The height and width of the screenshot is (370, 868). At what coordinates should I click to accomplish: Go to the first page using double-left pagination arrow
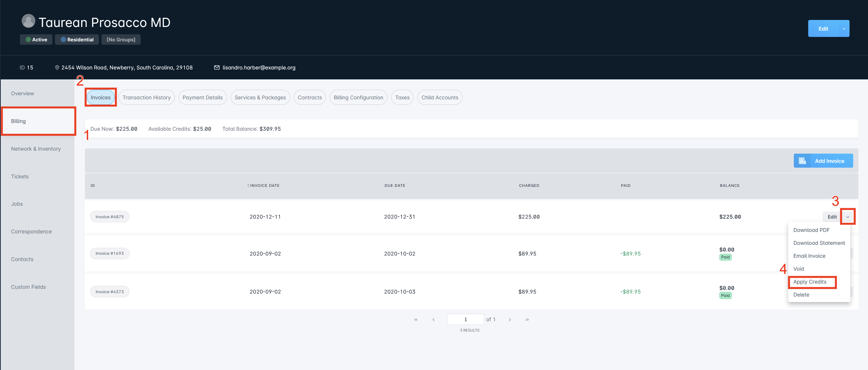coord(416,319)
